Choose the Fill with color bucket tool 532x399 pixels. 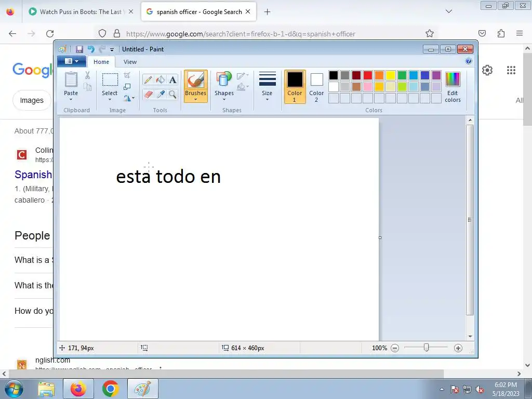click(x=160, y=79)
